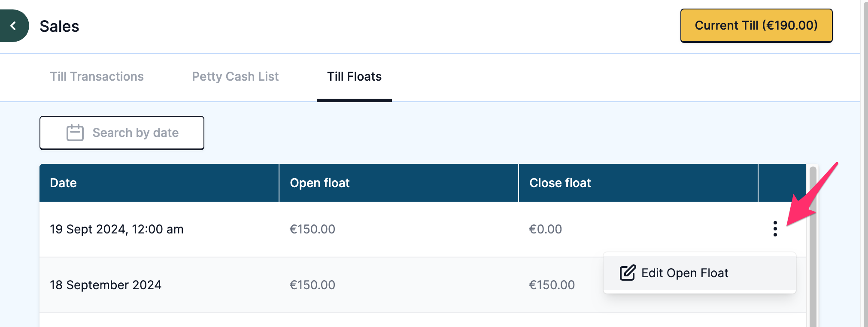Select the 19 Sept 2024, 12:00 am row

pyautogui.click(x=423, y=229)
